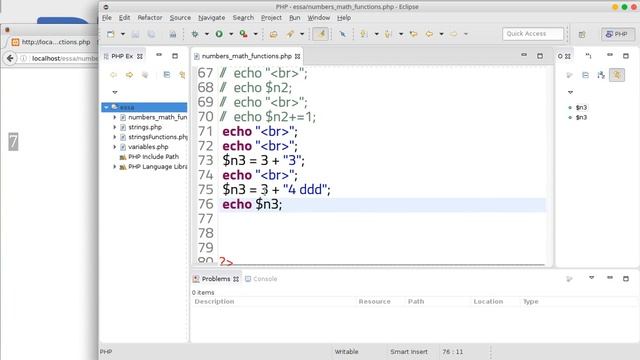Click the Next Annotation icon
The width and height of the screenshot is (640, 360).
(x=363, y=34)
